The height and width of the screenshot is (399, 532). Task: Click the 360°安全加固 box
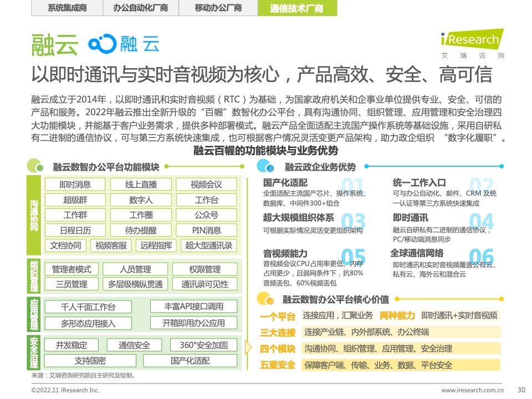point(203,345)
